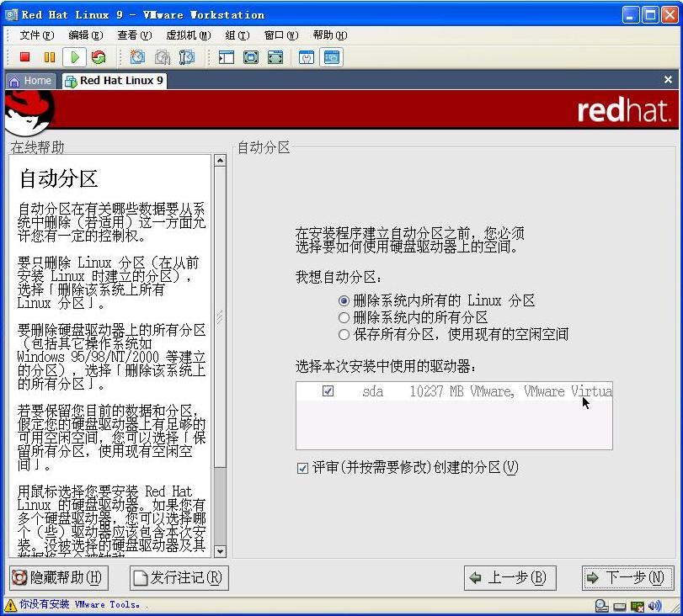Power on the virtual machine
683x616 pixels.
pos(75,57)
